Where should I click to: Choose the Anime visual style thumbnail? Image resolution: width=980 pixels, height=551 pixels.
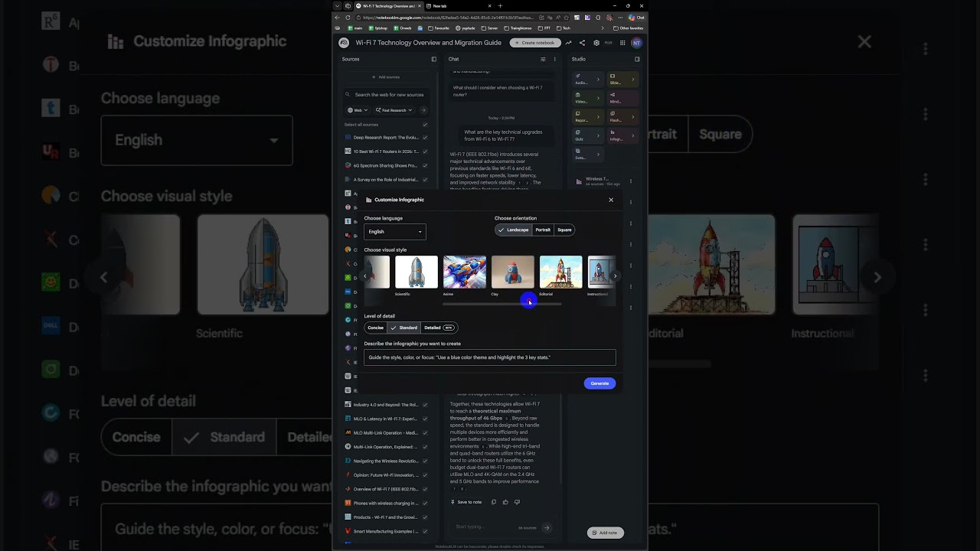(465, 272)
